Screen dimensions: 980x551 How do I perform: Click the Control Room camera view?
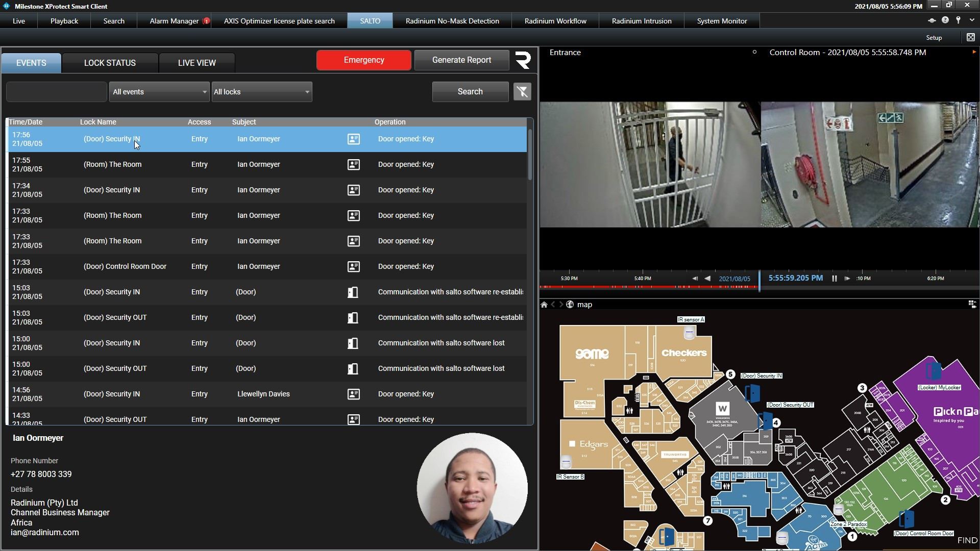(x=869, y=164)
